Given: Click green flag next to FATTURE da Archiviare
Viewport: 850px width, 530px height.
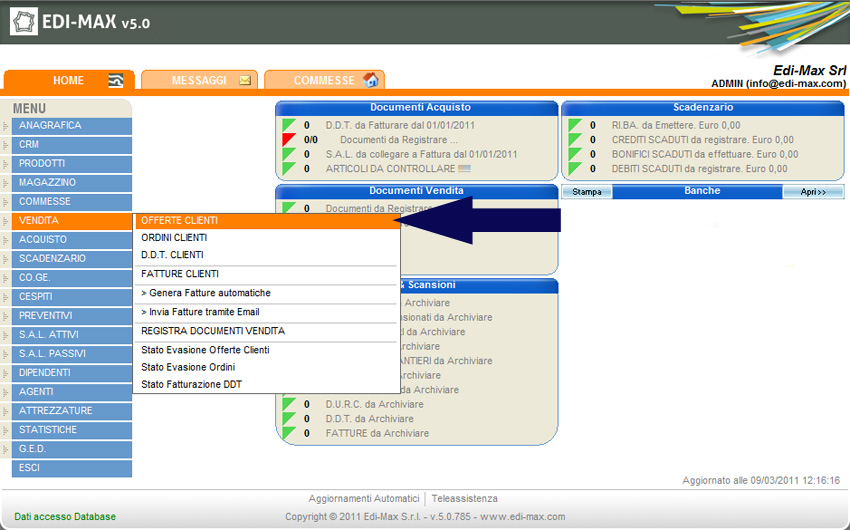Looking at the screenshot, I should pyautogui.click(x=289, y=434).
